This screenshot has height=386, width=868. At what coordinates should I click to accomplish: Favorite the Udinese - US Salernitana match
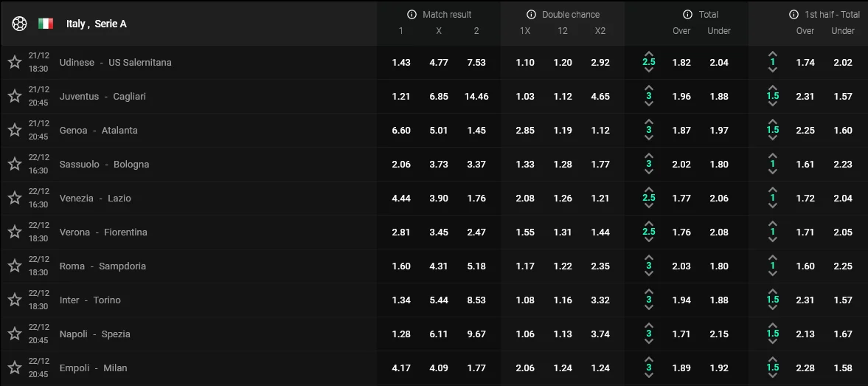[14, 62]
